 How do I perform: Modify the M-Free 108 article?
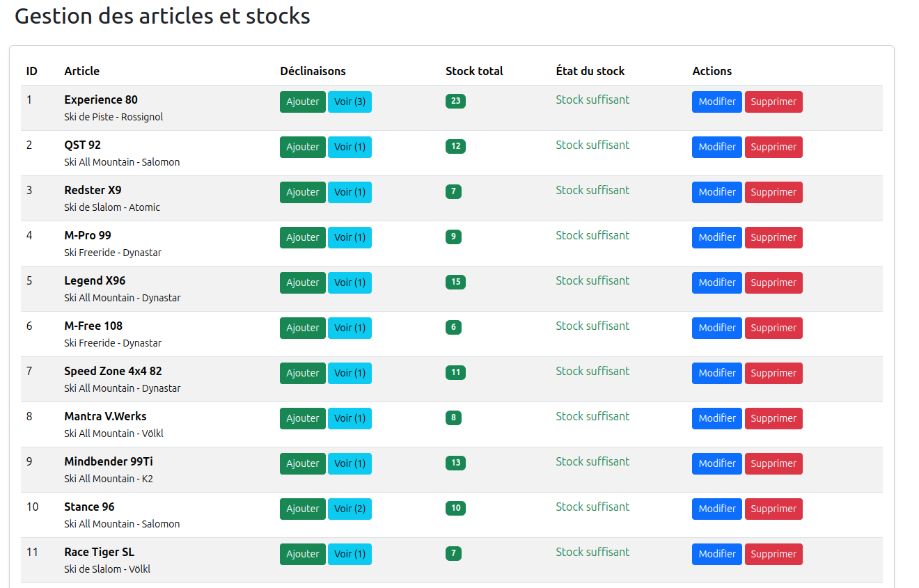pos(716,328)
